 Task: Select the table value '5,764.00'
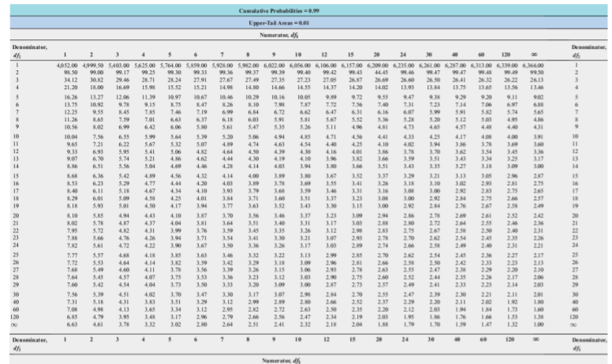(170, 65)
